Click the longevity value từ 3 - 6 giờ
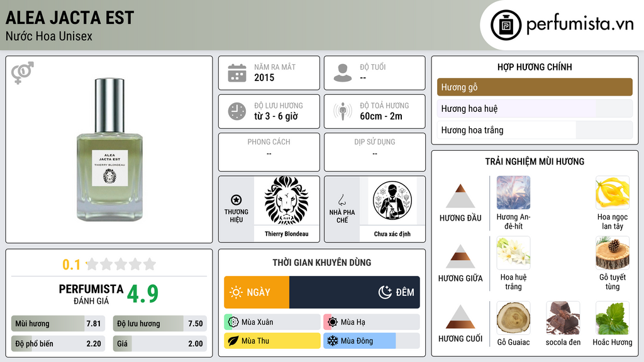Screen dimensions: 644x362 coord(276,116)
